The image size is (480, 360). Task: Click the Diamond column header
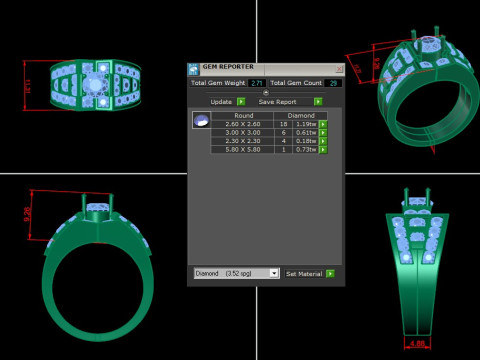coord(301,116)
